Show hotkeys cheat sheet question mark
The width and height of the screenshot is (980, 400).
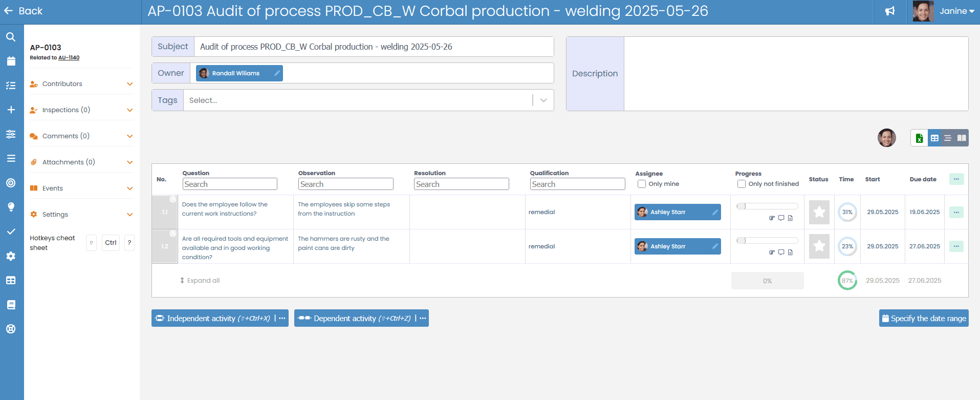[129, 243]
